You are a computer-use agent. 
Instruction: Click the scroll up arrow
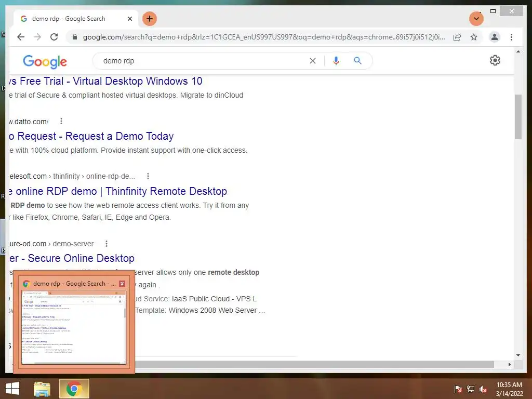[x=518, y=51]
